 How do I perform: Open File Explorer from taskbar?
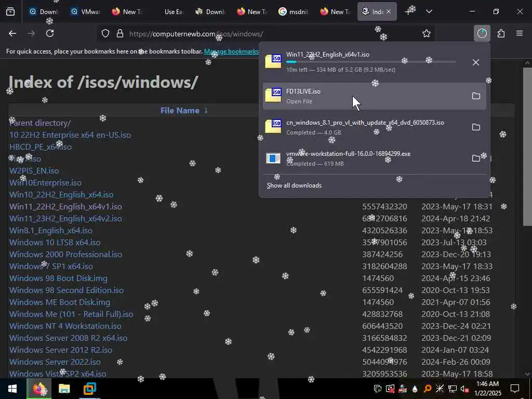tap(64, 389)
